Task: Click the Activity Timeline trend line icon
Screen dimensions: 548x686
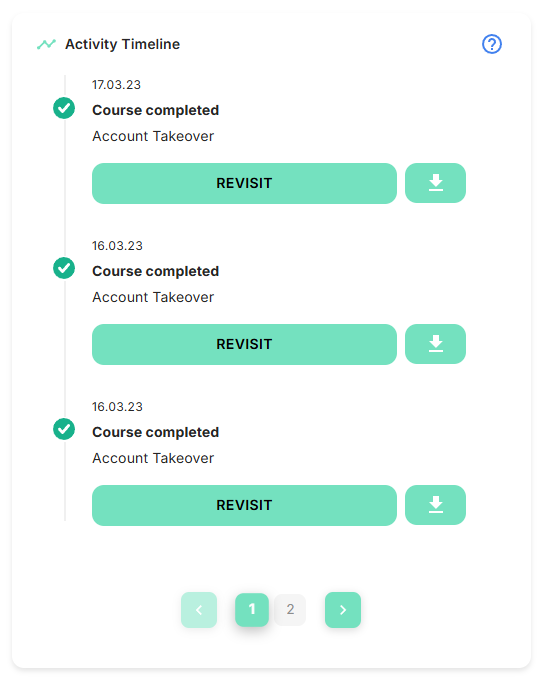Action: coord(46,44)
